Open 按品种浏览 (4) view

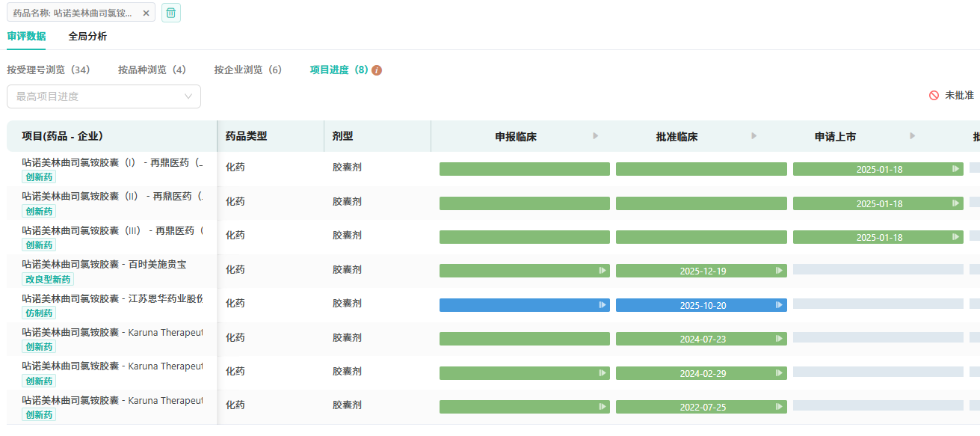[152, 70]
